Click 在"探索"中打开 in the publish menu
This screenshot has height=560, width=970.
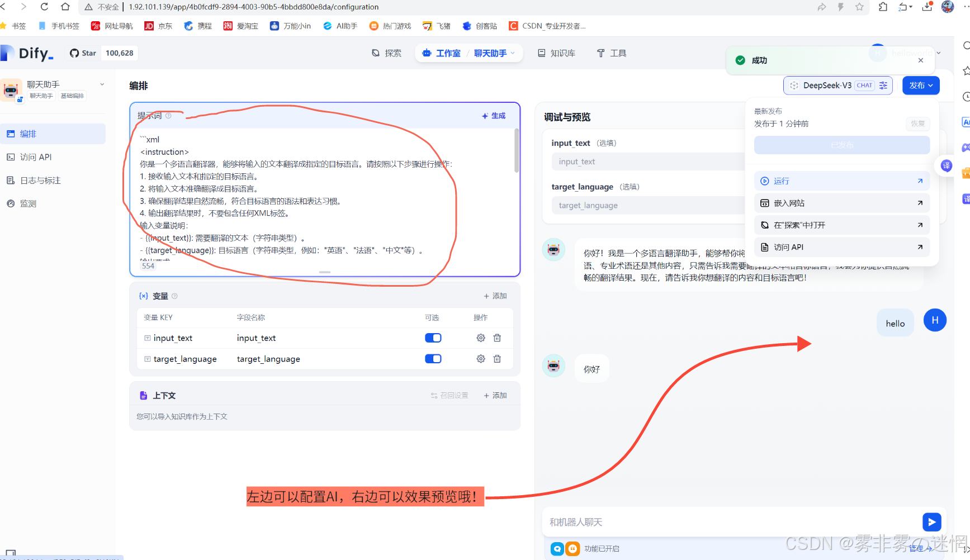click(x=841, y=225)
